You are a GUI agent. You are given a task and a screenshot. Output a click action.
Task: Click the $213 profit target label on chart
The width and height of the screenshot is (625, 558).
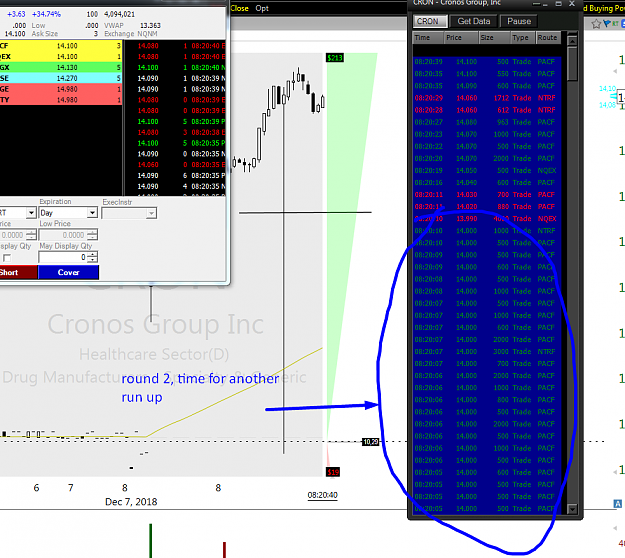click(x=334, y=58)
